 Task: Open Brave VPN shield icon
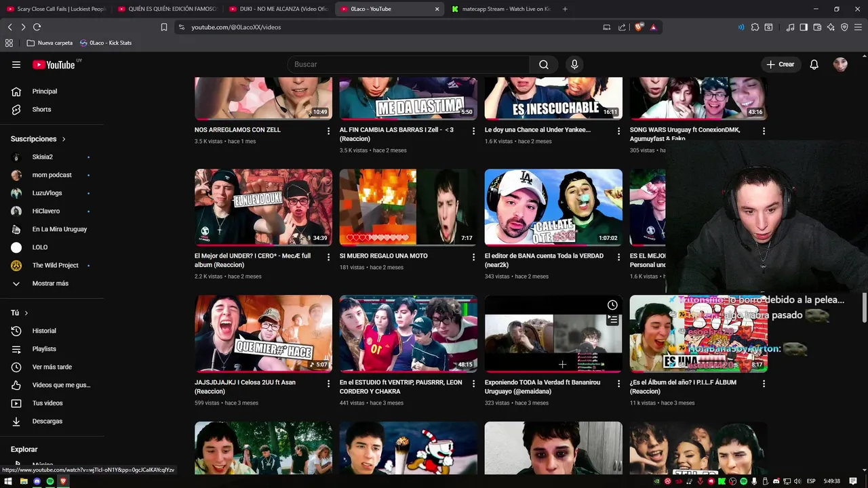coord(844,27)
